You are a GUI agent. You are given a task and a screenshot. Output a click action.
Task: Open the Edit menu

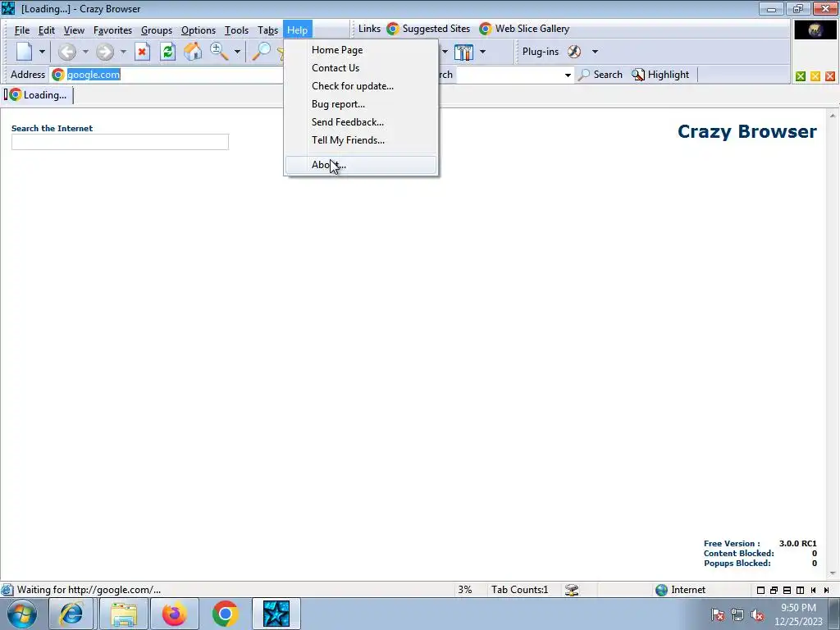[47, 30]
